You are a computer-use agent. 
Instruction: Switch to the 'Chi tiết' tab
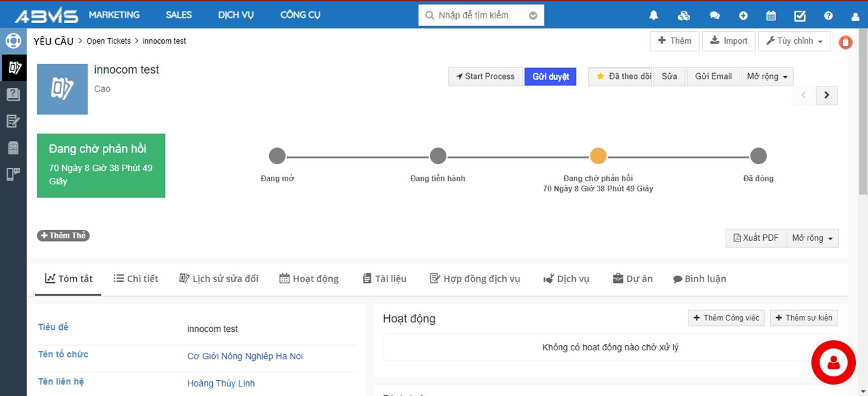(x=136, y=278)
